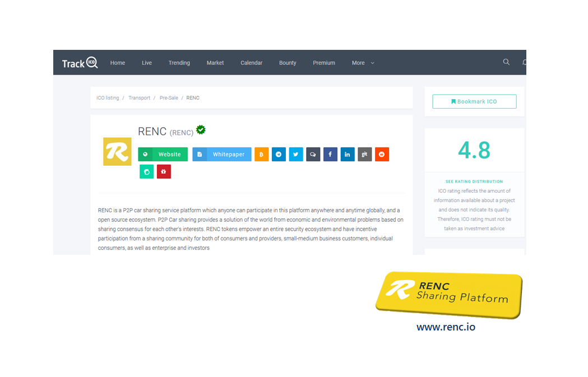Open the Live nav item
588x377 pixels.
[147, 63]
